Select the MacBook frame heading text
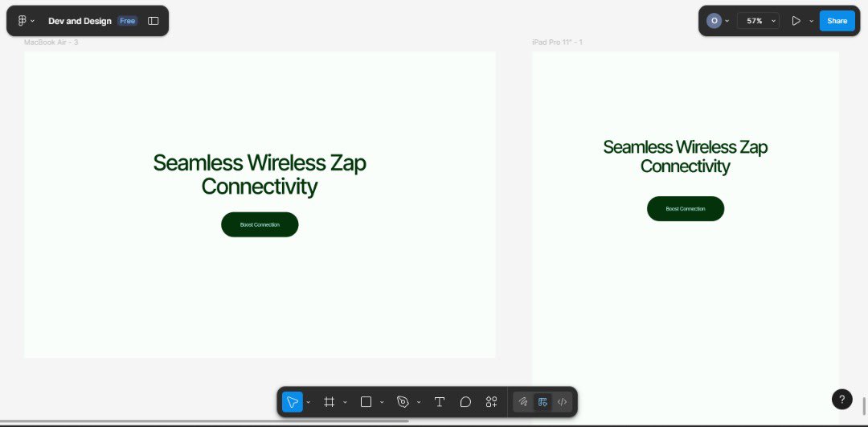Image resolution: width=868 pixels, height=427 pixels. tap(260, 174)
